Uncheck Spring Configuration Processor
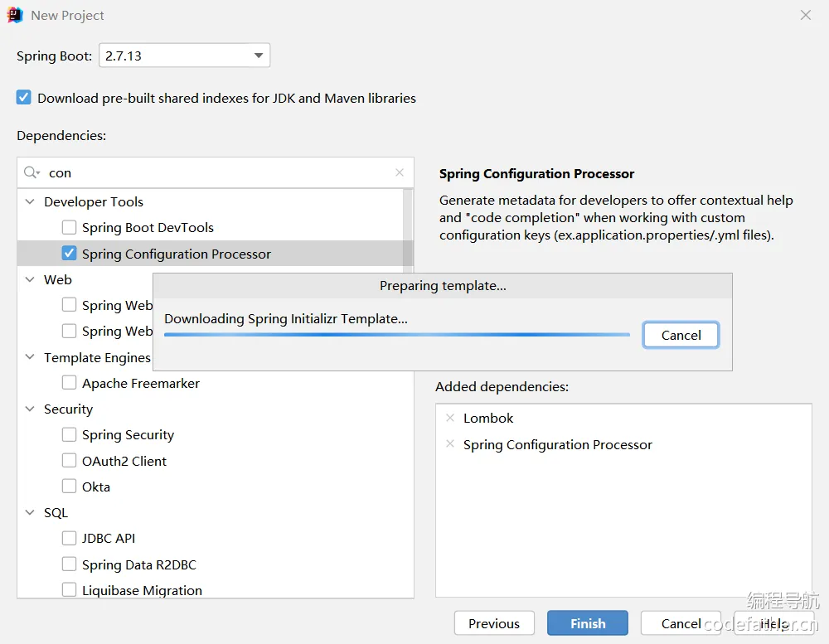This screenshot has height=644, width=829. (70, 254)
